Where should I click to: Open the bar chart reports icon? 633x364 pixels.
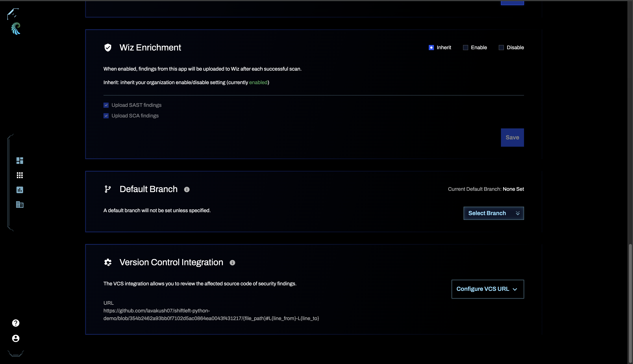click(x=20, y=190)
